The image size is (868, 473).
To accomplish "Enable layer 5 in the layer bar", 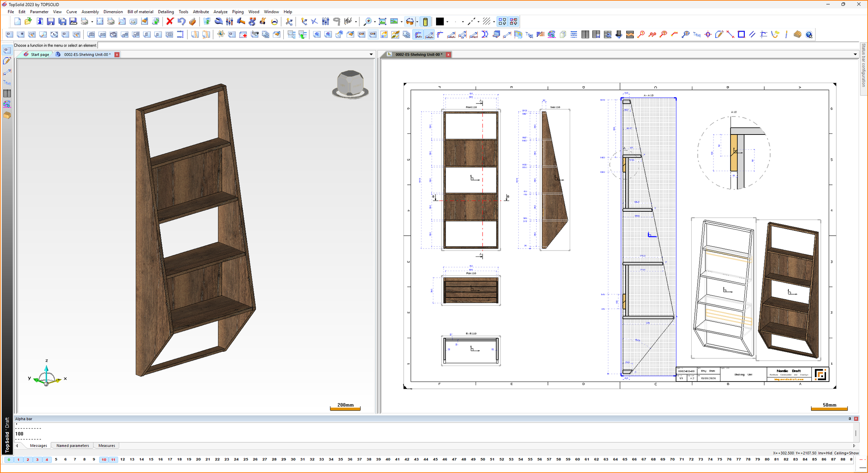I will (x=56, y=459).
